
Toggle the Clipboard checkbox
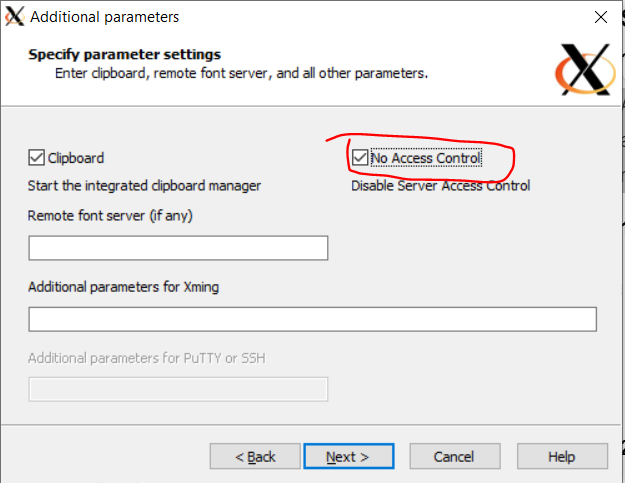[x=37, y=158]
